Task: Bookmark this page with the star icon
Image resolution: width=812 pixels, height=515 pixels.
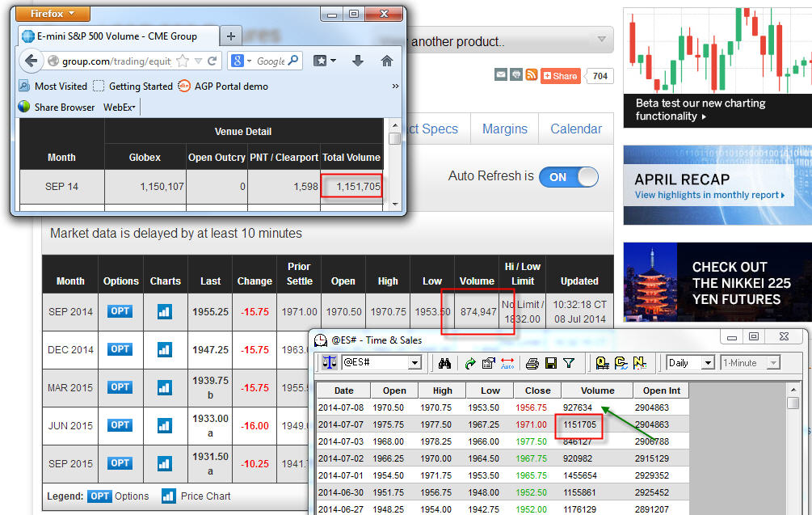Action: click(183, 61)
